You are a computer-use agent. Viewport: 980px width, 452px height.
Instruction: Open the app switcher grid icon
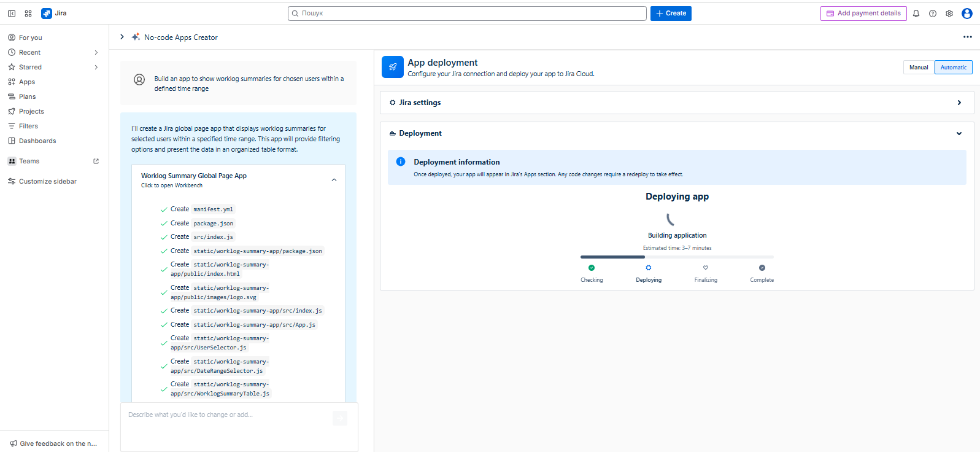click(x=28, y=14)
